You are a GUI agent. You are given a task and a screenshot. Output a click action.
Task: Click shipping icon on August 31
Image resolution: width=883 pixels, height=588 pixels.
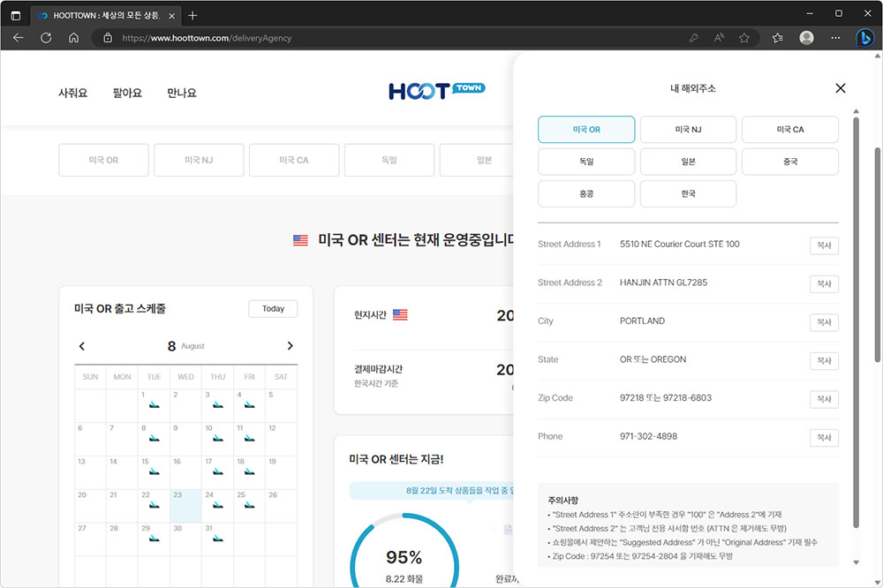(217, 539)
